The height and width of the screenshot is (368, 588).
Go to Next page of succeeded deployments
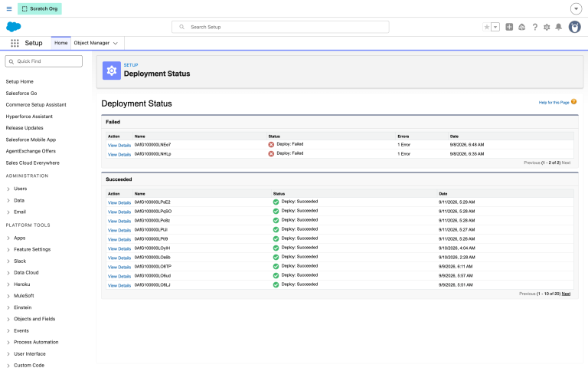click(x=566, y=294)
